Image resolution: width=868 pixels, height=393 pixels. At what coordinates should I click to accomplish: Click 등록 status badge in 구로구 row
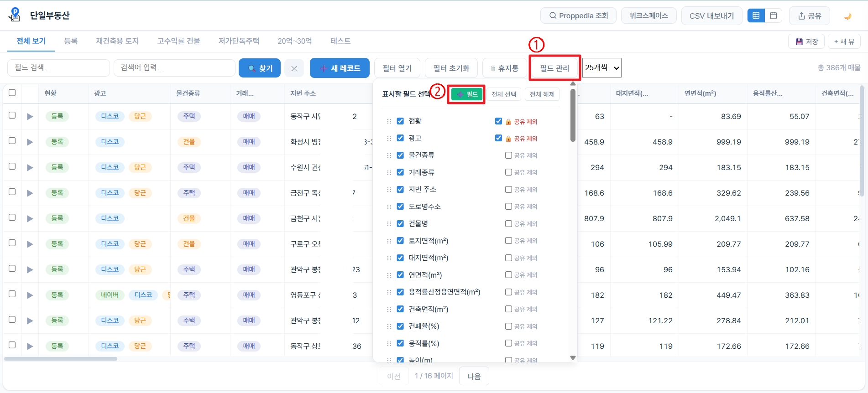click(57, 244)
